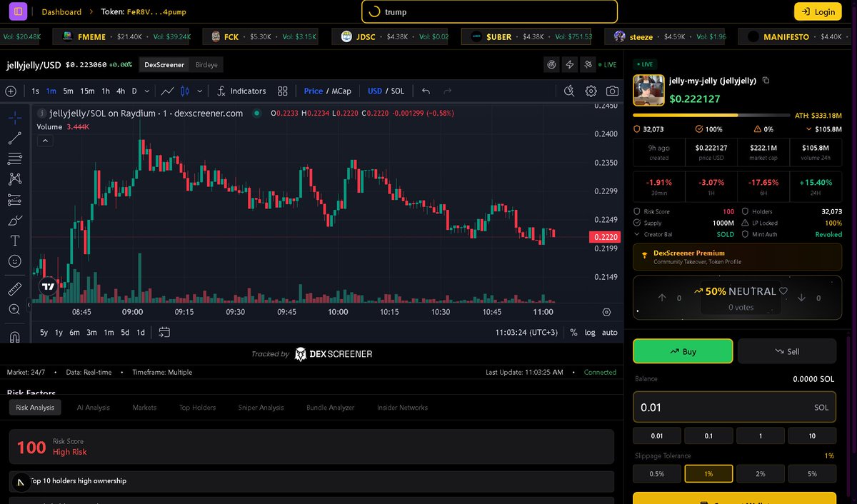Viewport: 857px width, 504px height.
Task: Switch to the DexScreener chart source
Action: coord(164,64)
